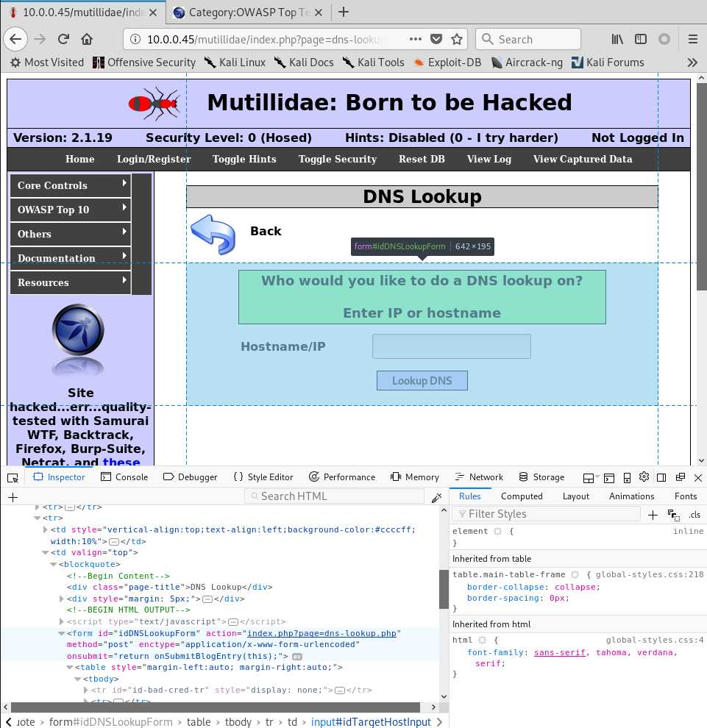Viewport: 707px width, 728px height.
Task: Collapse the form#idDNSLookupForm node
Action: pyautogui.click(x=61, y=633)
